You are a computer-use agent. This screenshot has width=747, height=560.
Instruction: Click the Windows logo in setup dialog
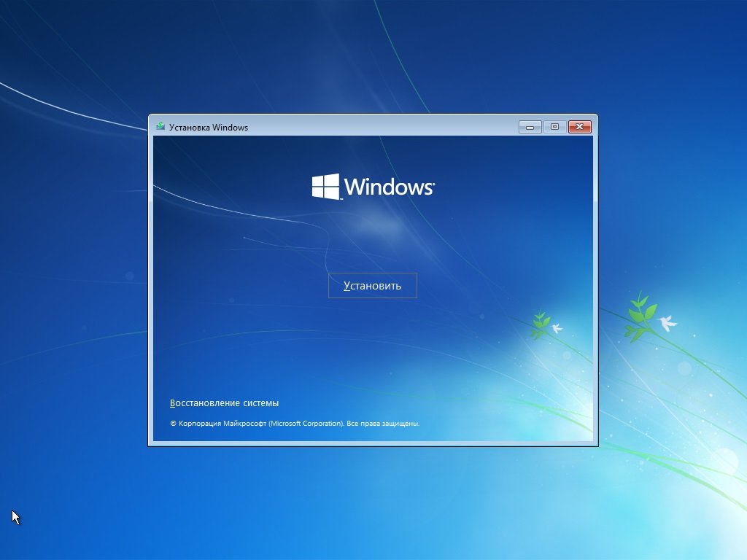(x=373, y=186)
